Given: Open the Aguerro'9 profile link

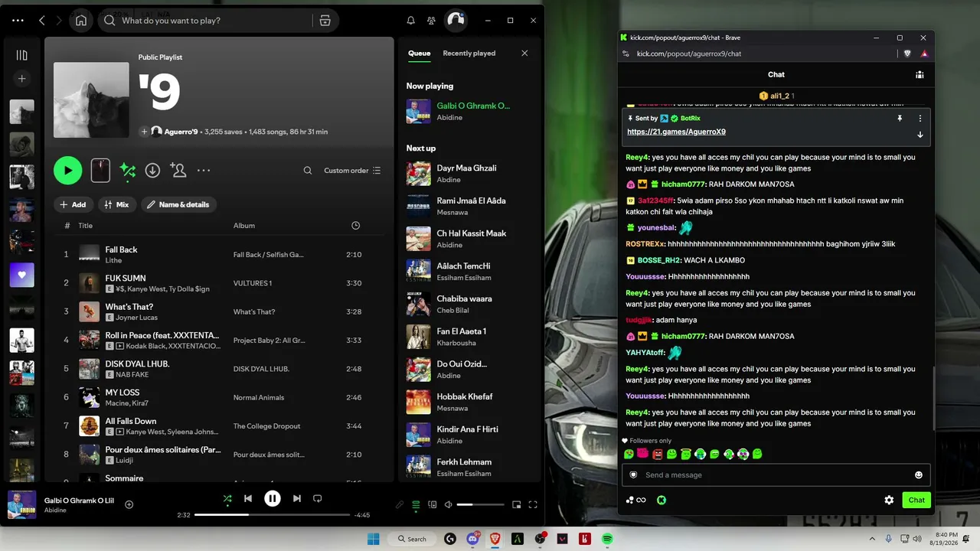Looking at the screenshot, I should pos(181,132).
